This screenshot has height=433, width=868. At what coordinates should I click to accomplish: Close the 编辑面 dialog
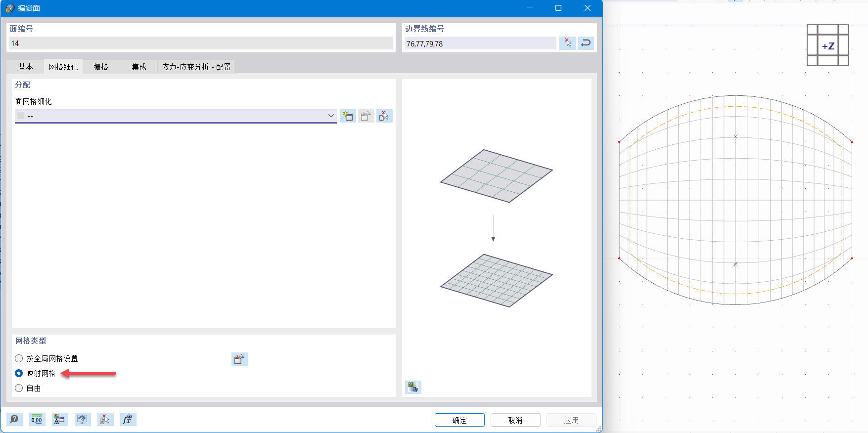pos(588,8)
